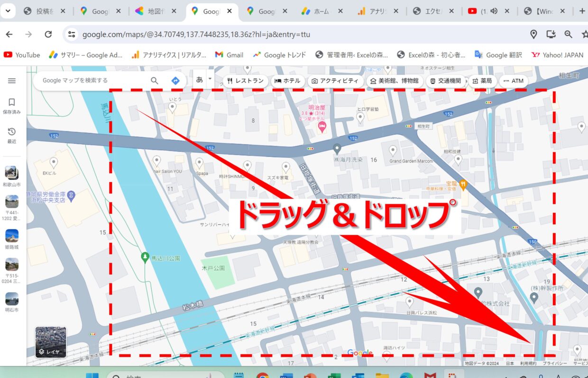This screenshot has width=588, height=378.
Task: Filter map by ホテル chip
Action: coord(287,81)
